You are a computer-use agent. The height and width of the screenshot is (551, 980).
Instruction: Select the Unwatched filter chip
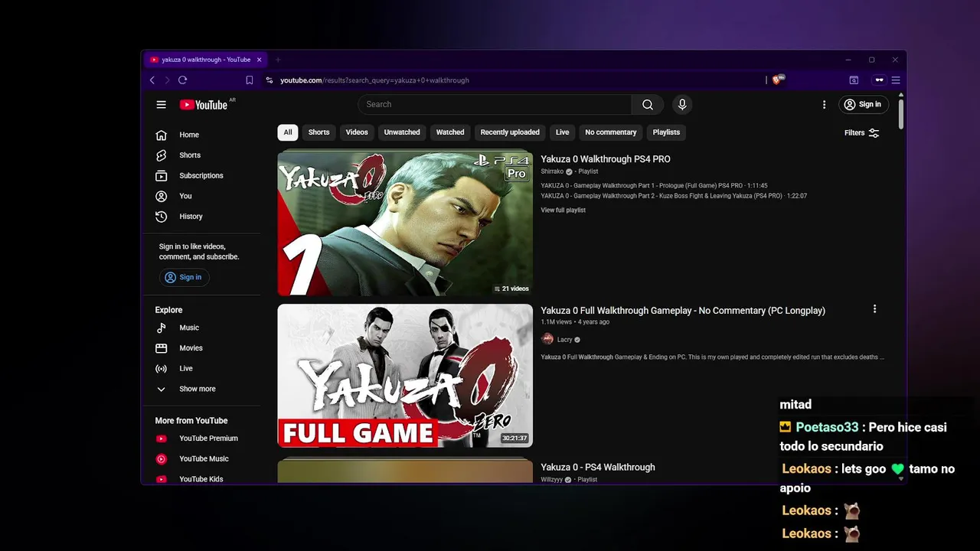click(x=402, y=132)
